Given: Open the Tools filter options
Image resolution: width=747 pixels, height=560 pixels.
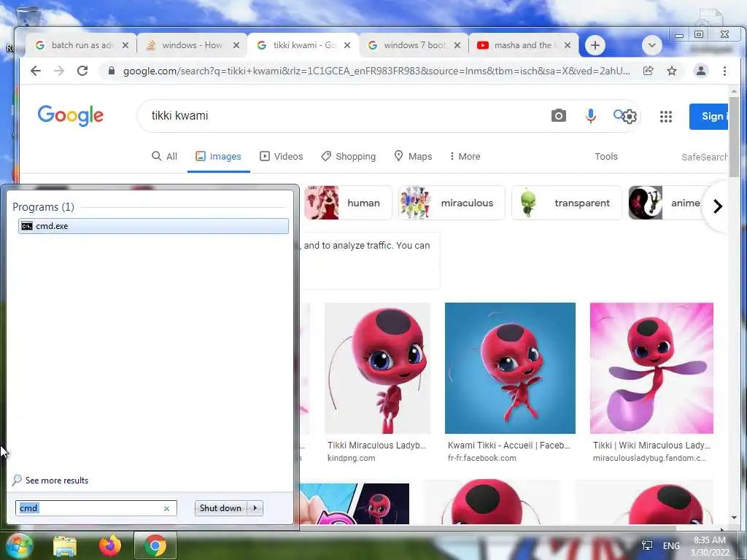Looking at the screenshot, I should click(606, 156).
